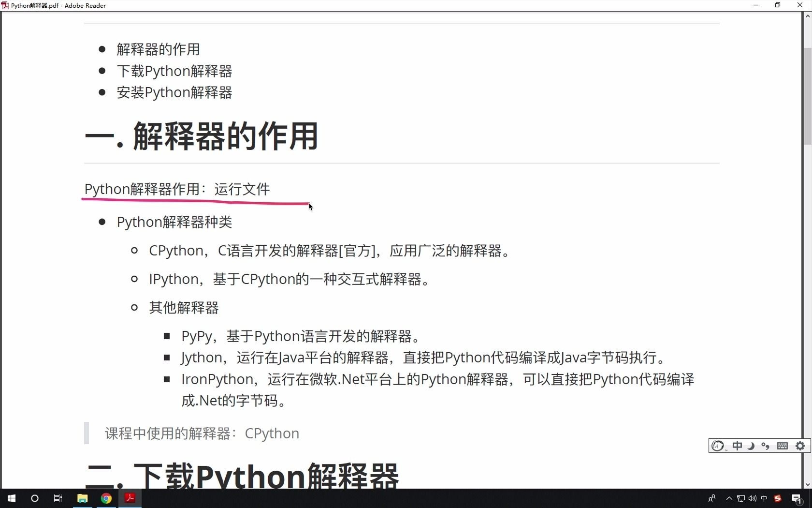Screen dimensions: 812x508
Task: Click the bullet text "安装Python解释器"
Action: point(174,92)
